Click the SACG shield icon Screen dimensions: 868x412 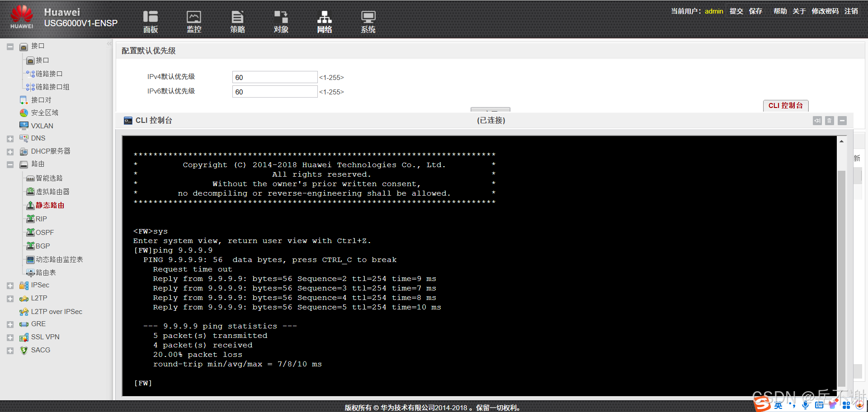[24, 350]
